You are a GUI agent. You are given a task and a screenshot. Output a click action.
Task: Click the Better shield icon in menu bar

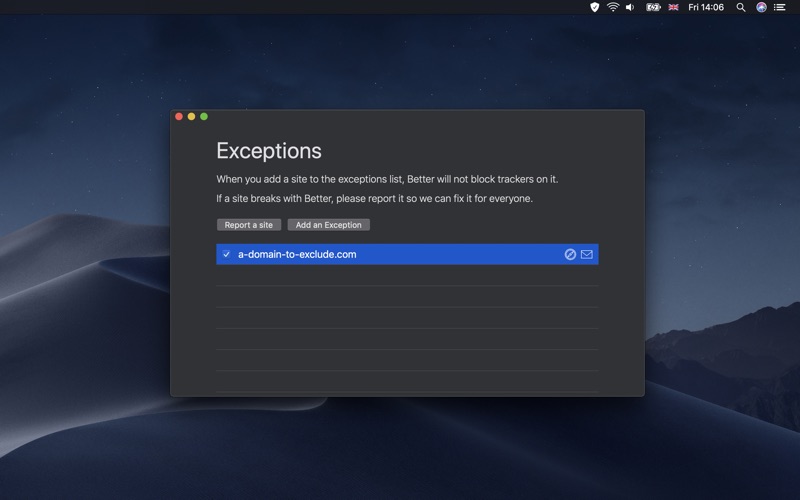594,7
